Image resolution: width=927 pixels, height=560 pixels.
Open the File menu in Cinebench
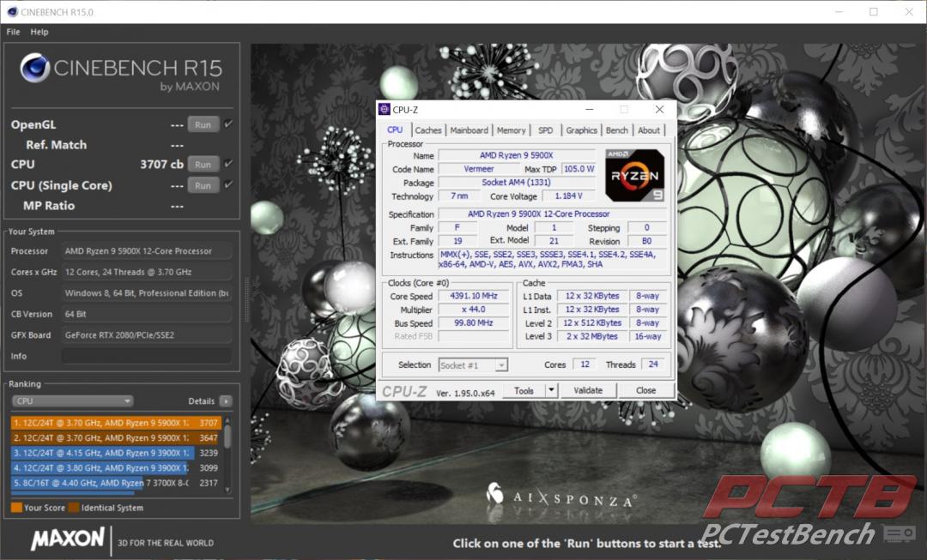coord(13,32)
